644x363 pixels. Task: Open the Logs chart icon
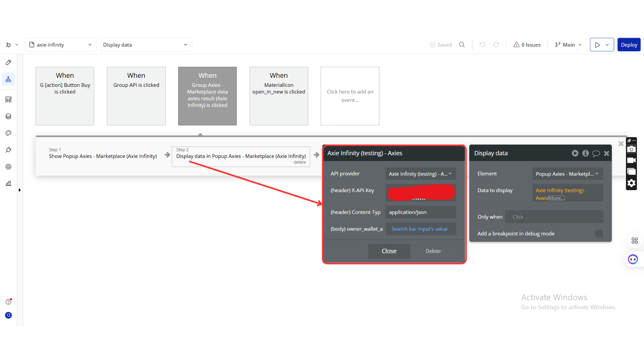8,183
